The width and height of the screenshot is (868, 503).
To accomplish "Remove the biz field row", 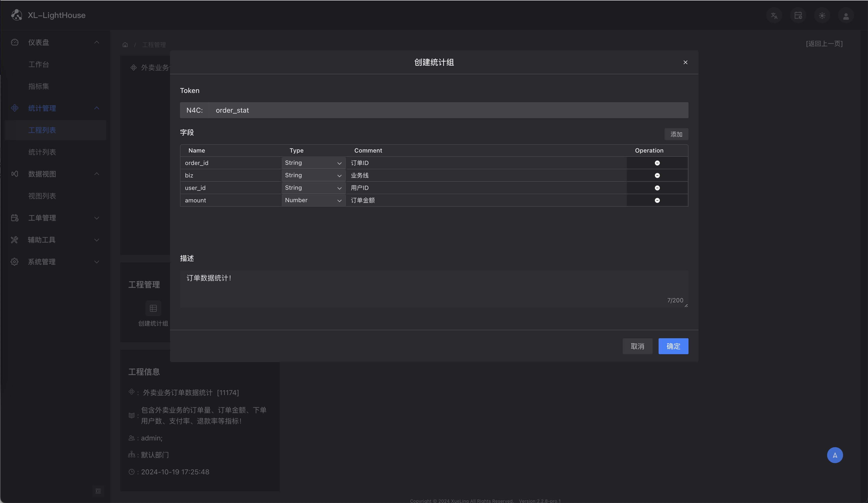I will pos(657,175).
